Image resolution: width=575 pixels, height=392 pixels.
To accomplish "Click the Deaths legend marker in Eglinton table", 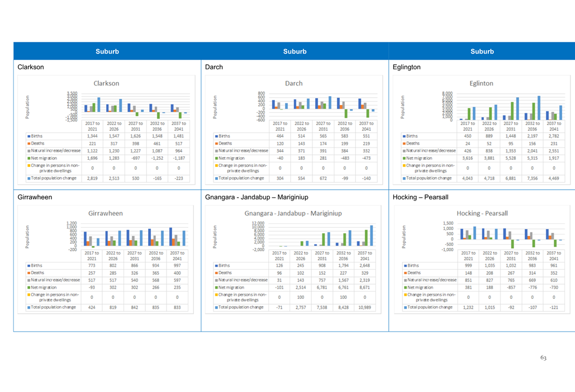I will coord(403,143).
